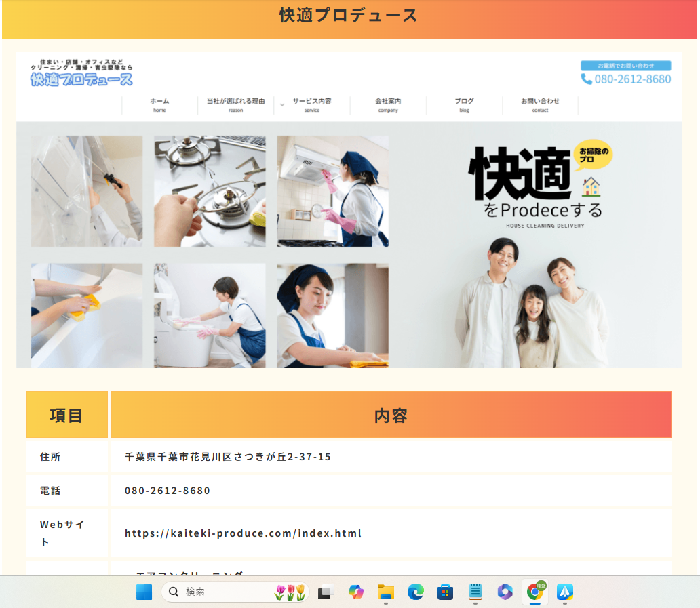
Task: Click the 快適プロデュース logo
Action: (x=81, y=79)
